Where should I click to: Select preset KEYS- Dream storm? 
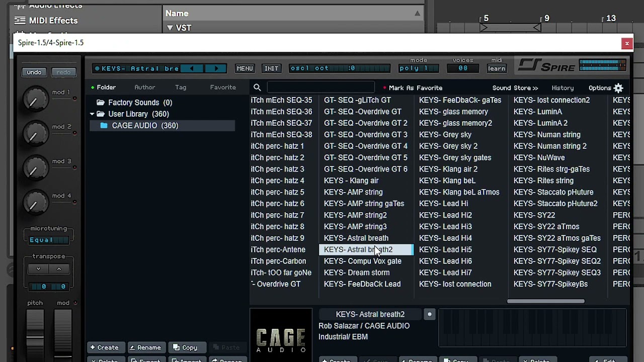point(357,273)
